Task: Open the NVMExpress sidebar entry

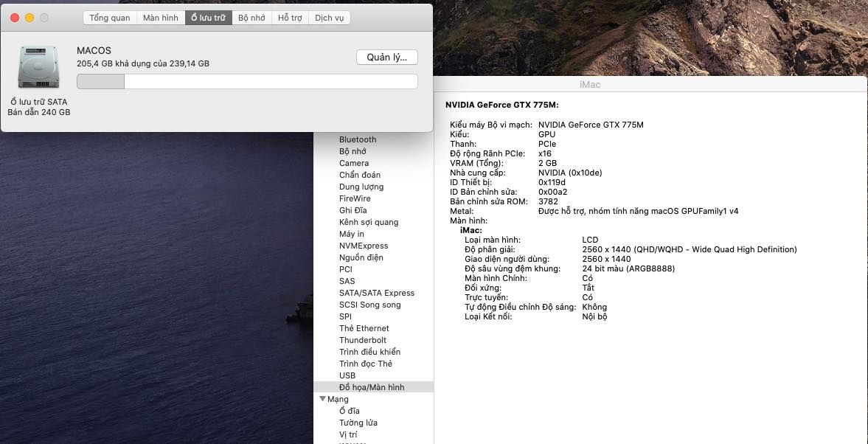Action: coord(364,246)
